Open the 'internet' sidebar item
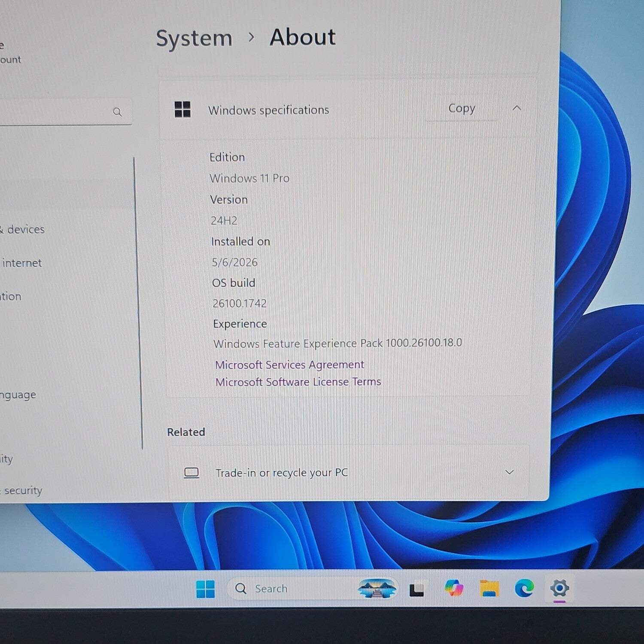Image resolution: width=644 pixels, height=644 pixels. (21, 263)
